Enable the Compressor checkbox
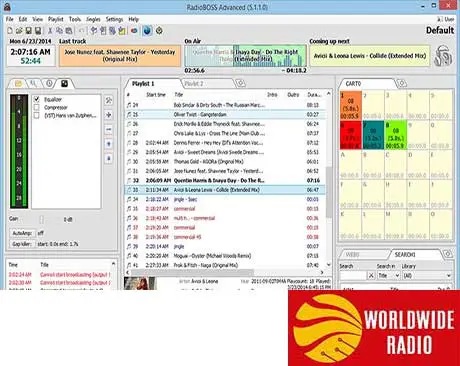Image resolution: width=460 pixels, height=366 pixels. tap(37, 107)
